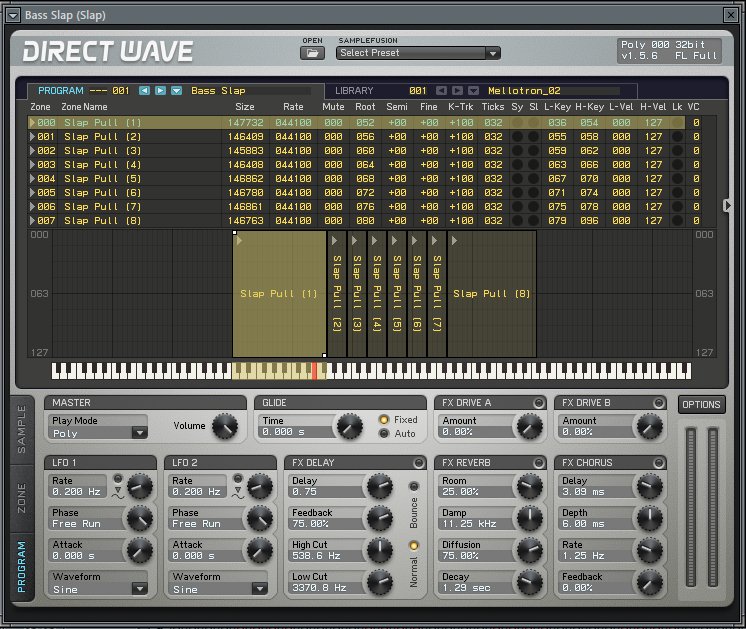Select Bounce delay mode
Image resolution: width=746 pixels, height=629 pixels.
coord(414,486)
